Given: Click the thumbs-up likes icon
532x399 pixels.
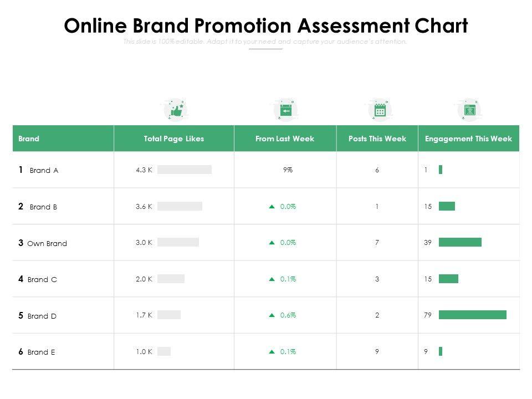Looking at the screenshot, I should [176, 111].
